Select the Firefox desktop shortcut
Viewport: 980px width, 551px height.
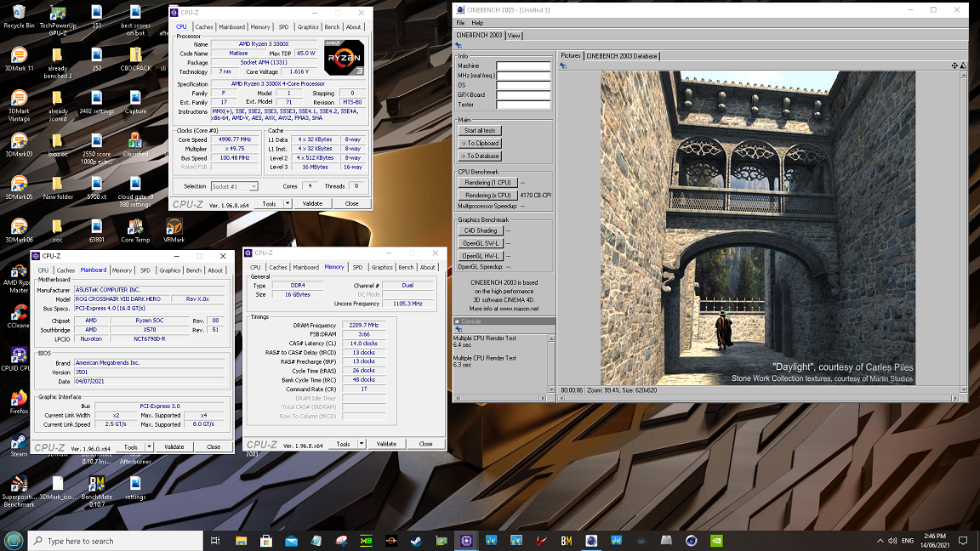[19, 401]
